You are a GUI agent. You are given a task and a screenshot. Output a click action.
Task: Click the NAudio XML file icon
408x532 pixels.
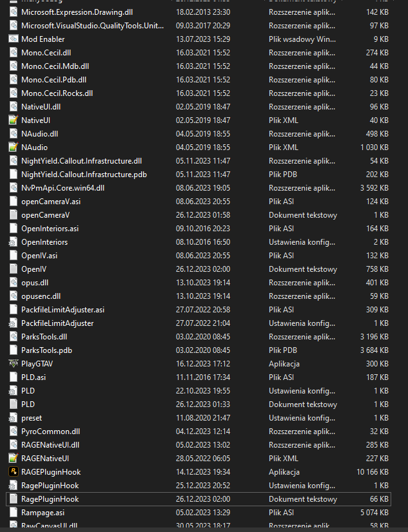[x=14, y=147]
